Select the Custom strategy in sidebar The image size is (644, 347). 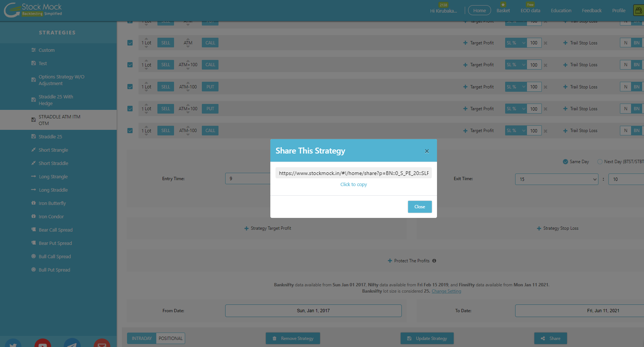[x=47, y=50]
